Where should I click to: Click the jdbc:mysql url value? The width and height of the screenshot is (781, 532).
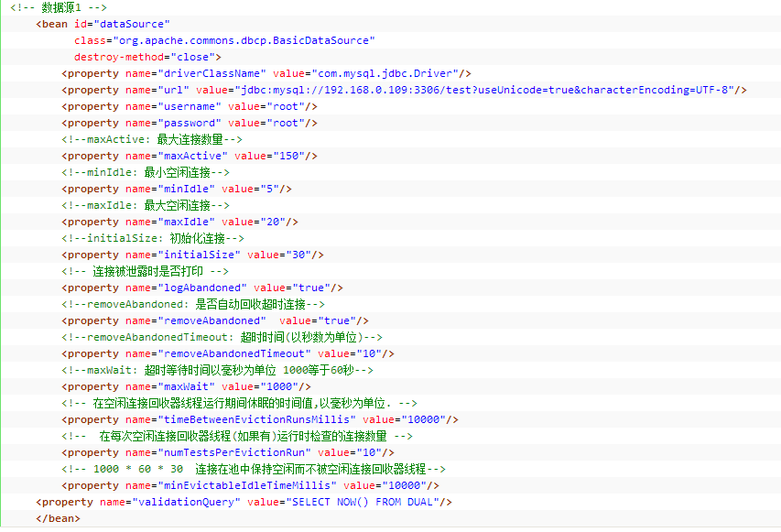484,90
